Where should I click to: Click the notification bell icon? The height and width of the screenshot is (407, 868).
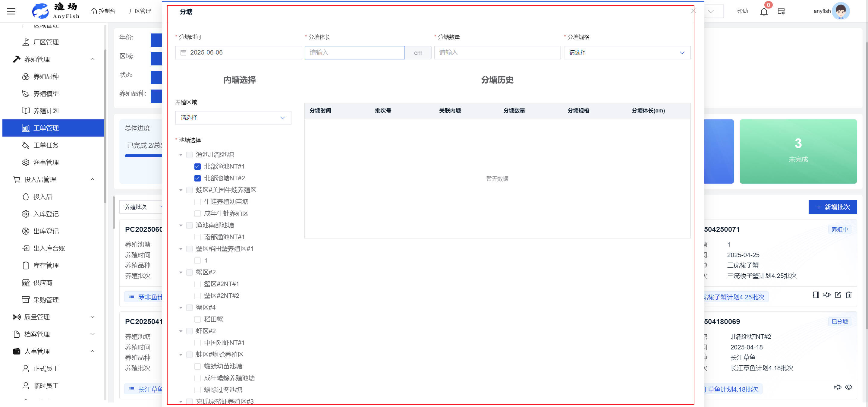(x=763, y=12)
